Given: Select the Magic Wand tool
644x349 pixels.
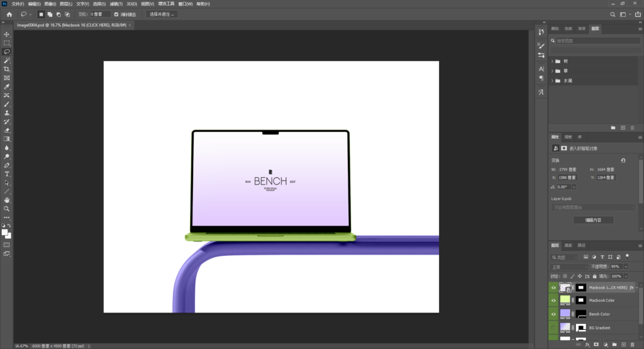Looking at the screenshot, I should tap(6, 60).
